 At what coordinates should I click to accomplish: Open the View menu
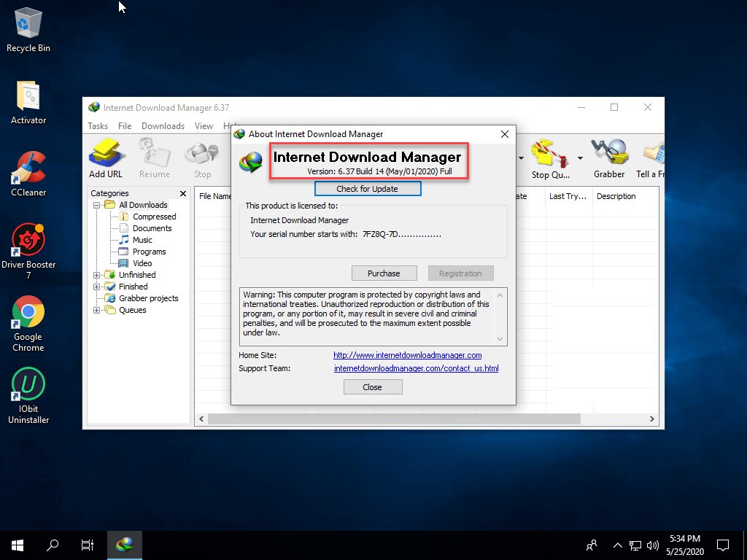(x=204, y=126)
